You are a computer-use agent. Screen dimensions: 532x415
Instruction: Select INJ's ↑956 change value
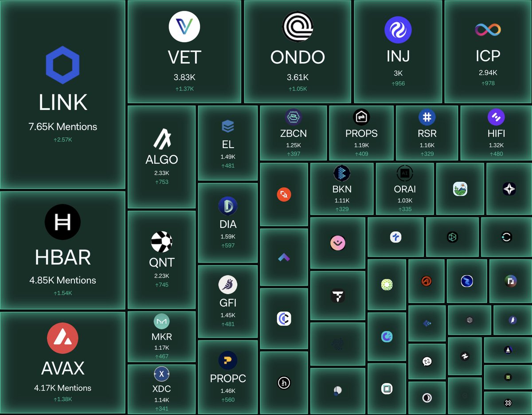tap(398, 83)
